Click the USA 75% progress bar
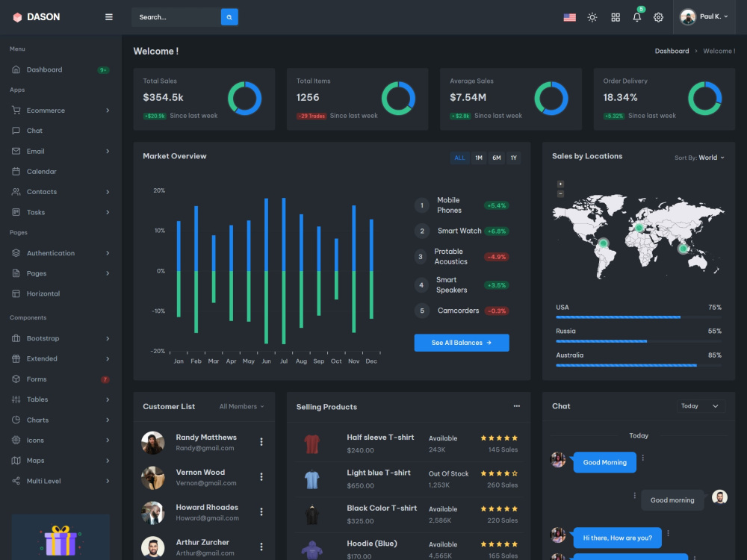The image size is (747, 560). click(639, 317)
